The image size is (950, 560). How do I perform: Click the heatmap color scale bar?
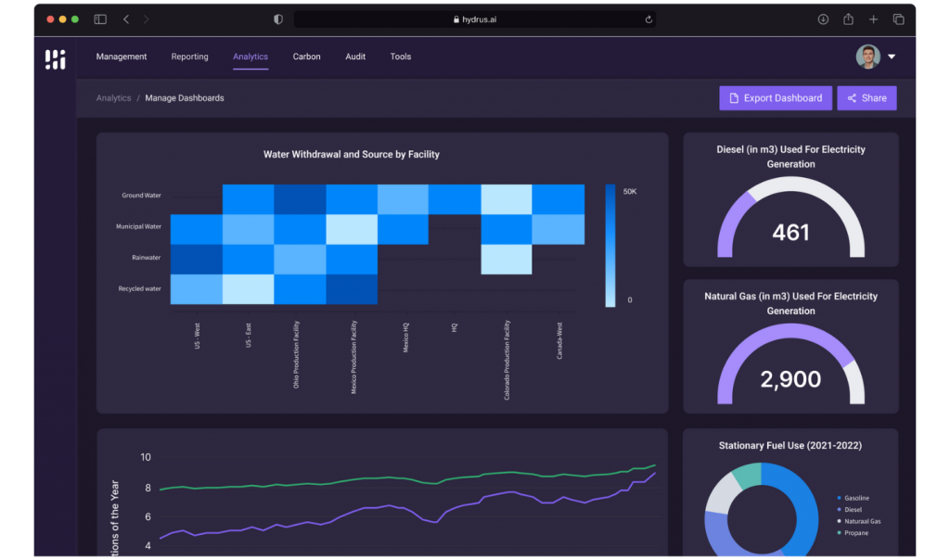pyautogui.click(x=610, y=245)
